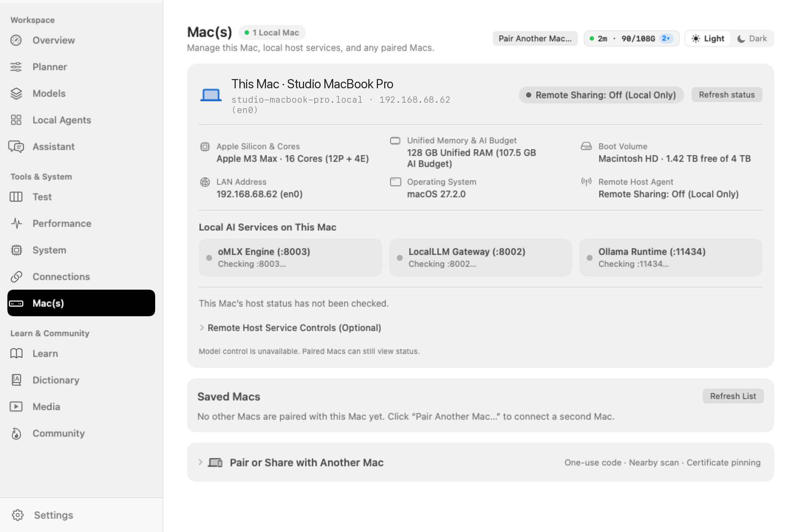
Task: Click 'Apple M3 Max · 16 Cores (12P + 4E)'
Action: 293,158
